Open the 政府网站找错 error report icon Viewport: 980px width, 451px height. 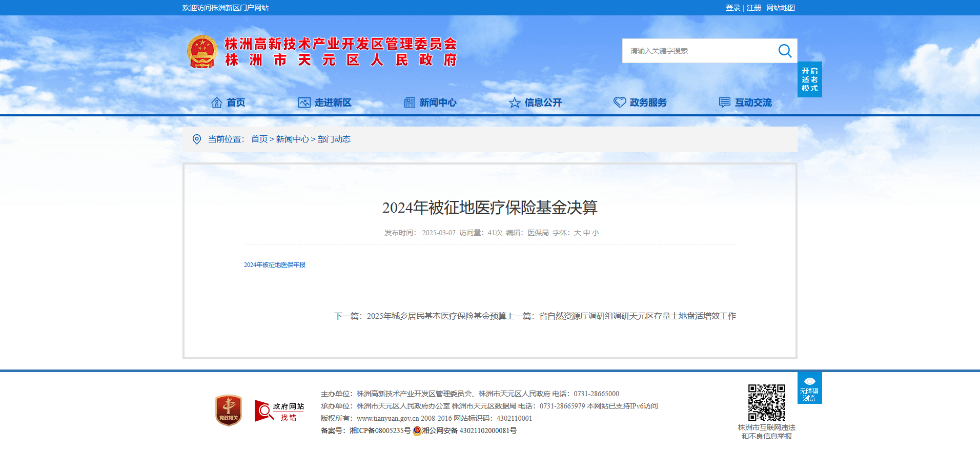pos(279,411)
